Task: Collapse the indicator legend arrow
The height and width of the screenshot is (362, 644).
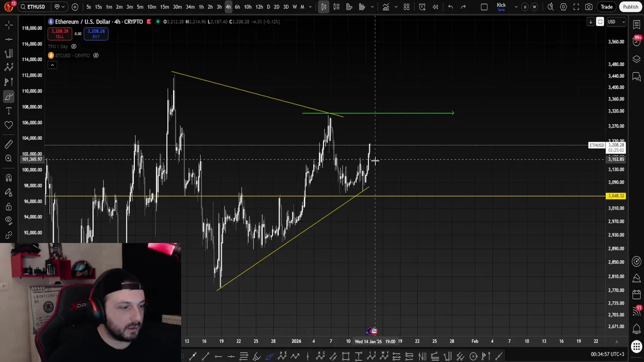Action: [x=52, y=65]
